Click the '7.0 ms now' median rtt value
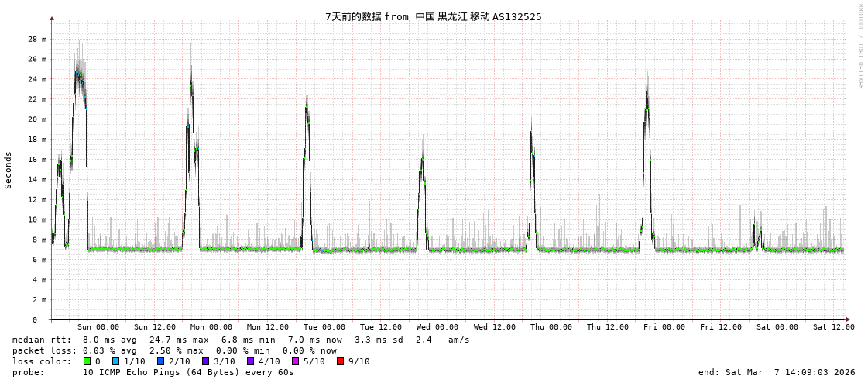Image resolution: width=868 pixels, height=383 pixels. (x=315, y=340)
